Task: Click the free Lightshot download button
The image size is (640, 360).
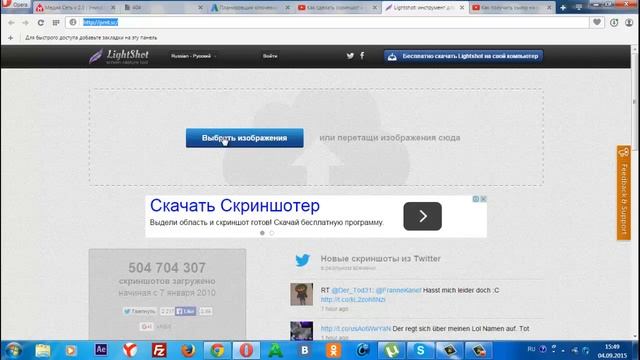Action: pos(463,56)
